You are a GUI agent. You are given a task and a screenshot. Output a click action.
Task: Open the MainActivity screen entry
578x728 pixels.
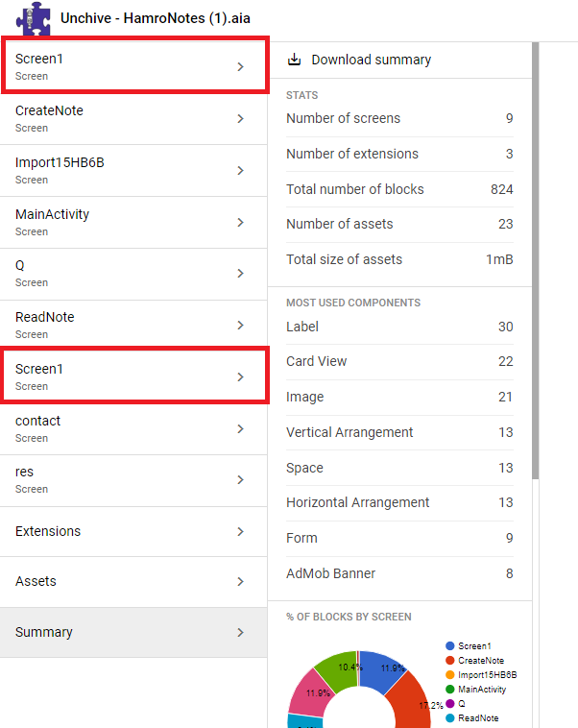tap(133, 223)
